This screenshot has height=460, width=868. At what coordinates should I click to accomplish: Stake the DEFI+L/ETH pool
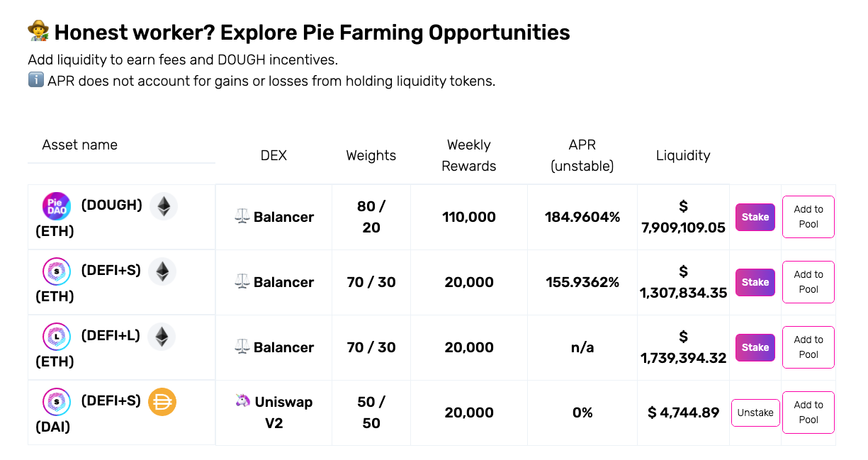755,347
